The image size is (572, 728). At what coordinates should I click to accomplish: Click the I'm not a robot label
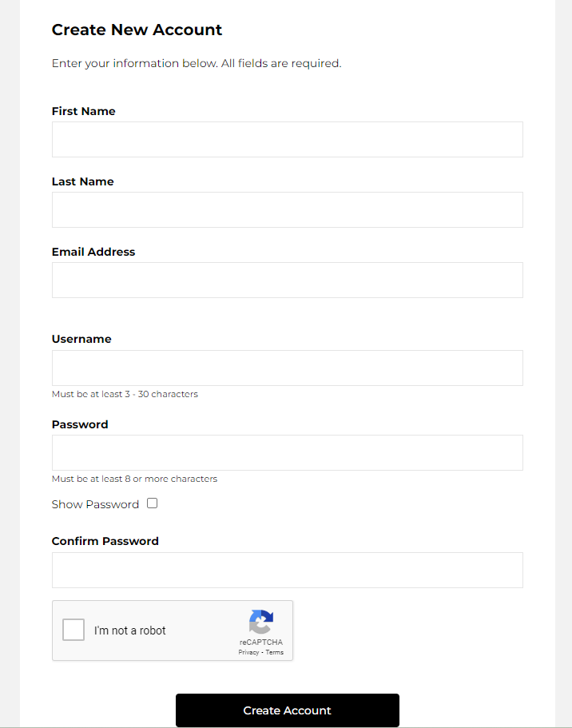130,631
